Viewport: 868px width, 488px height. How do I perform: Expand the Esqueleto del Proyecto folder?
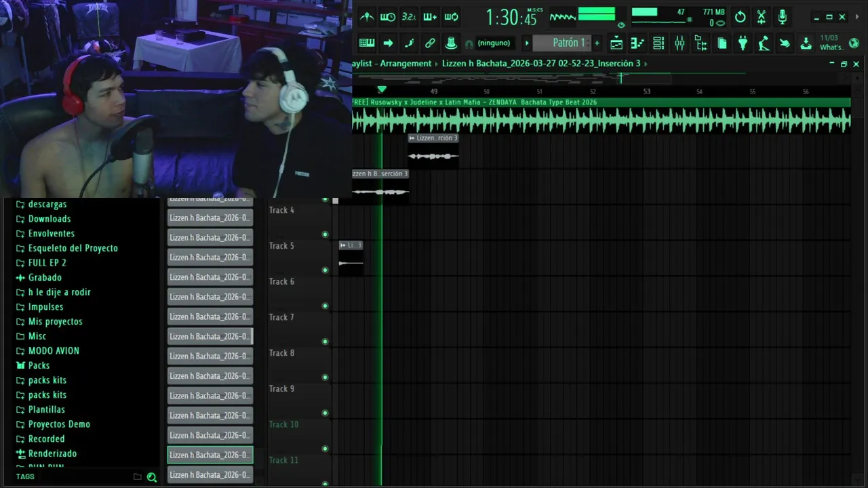(x=67, y=248)
